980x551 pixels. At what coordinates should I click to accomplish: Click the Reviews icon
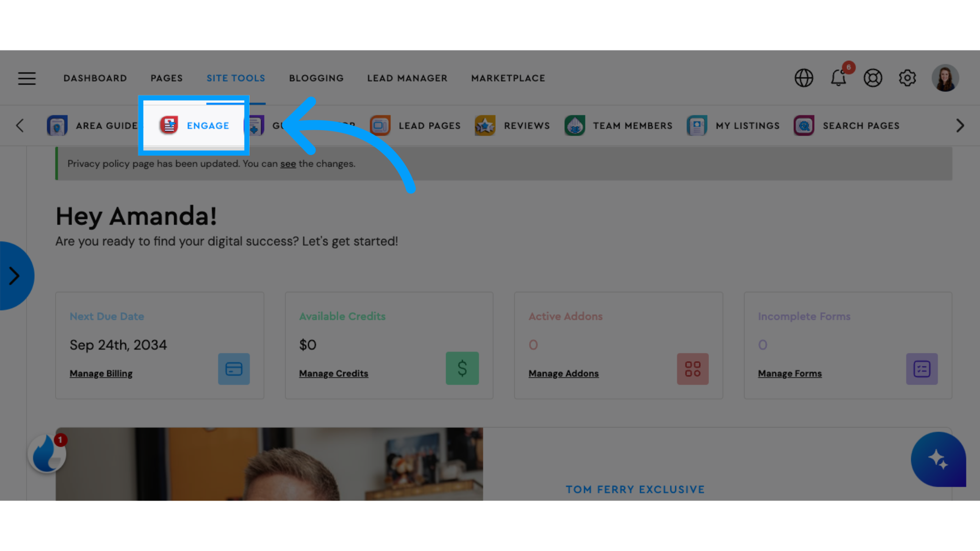click(485, 125)
